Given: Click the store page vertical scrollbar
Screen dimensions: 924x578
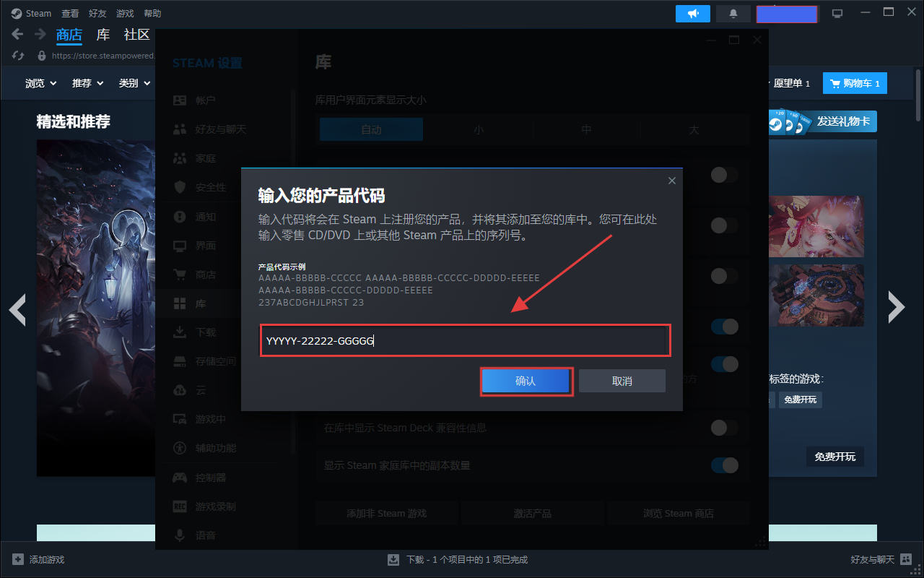Looking at the screenshot, I should (918, 94).
